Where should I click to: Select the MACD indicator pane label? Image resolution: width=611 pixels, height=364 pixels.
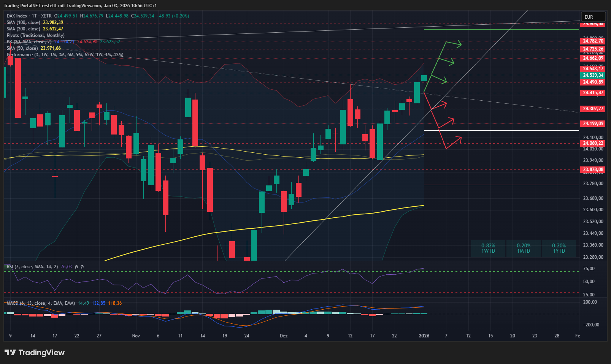[40, 303]
